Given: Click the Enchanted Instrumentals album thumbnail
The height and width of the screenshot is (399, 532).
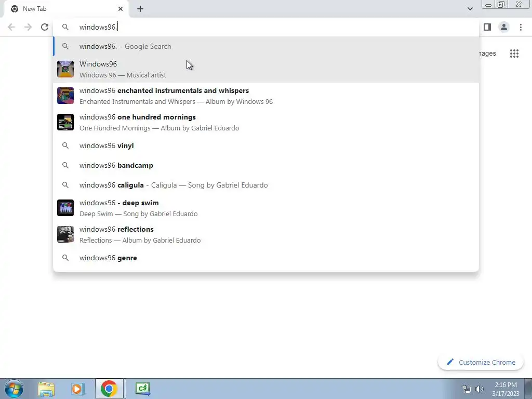Looking at the screenshot, I should 65,96.
